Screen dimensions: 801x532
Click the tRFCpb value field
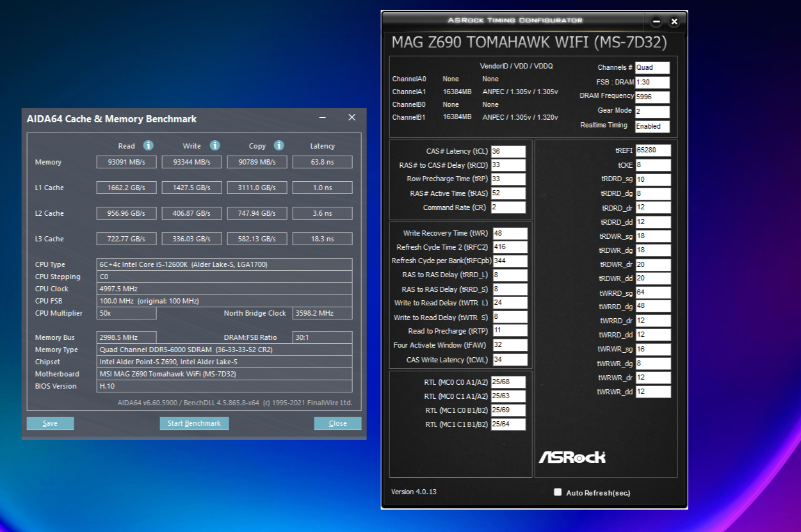click(510, 261)
